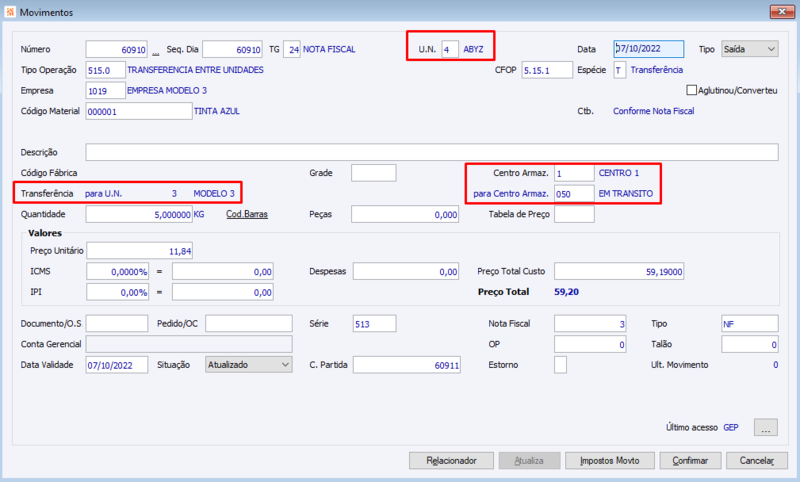Click the ABYZ unit name text
This screenshot has width=800, height=482.
pos(473,49)
